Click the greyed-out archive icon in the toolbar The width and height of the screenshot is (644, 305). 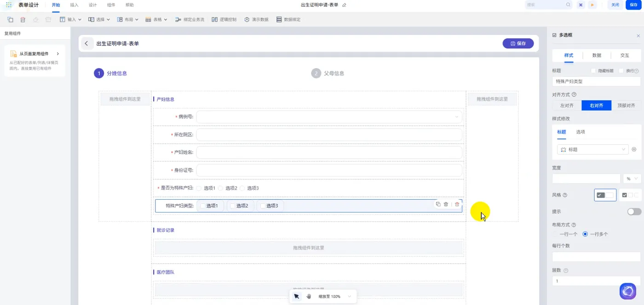(48, 20)
